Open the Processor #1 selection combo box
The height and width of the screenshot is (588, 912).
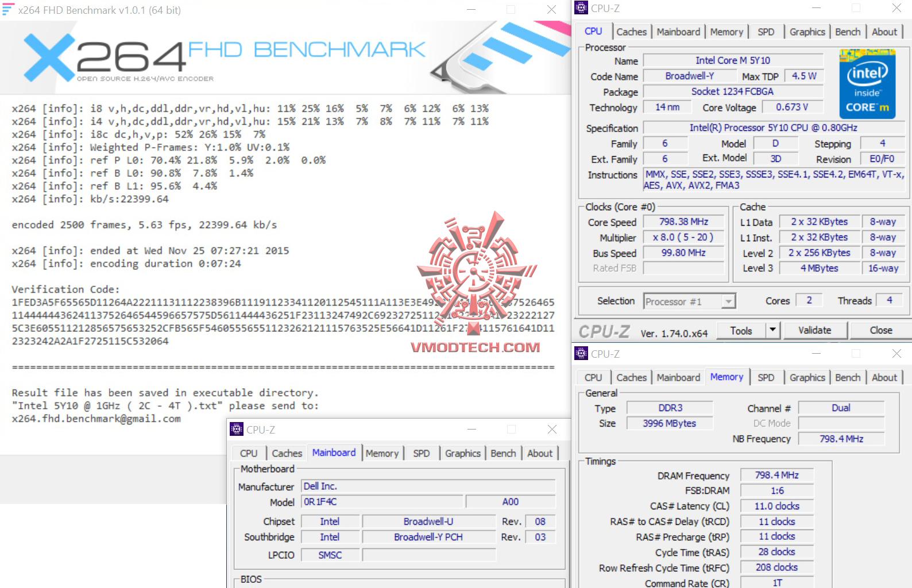point(689,301)
